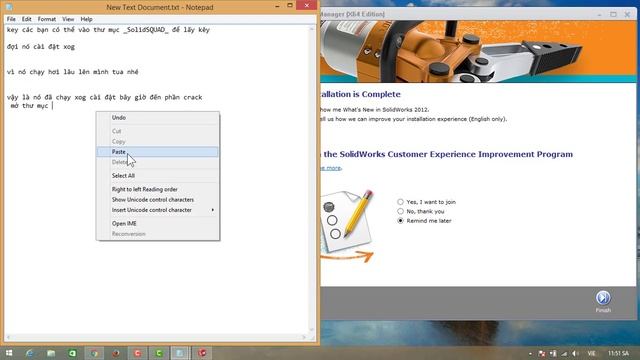Click the Notepad horizontal scrollbar left arrow
This screenshot has height=360, width=640.
click(8, 338)
